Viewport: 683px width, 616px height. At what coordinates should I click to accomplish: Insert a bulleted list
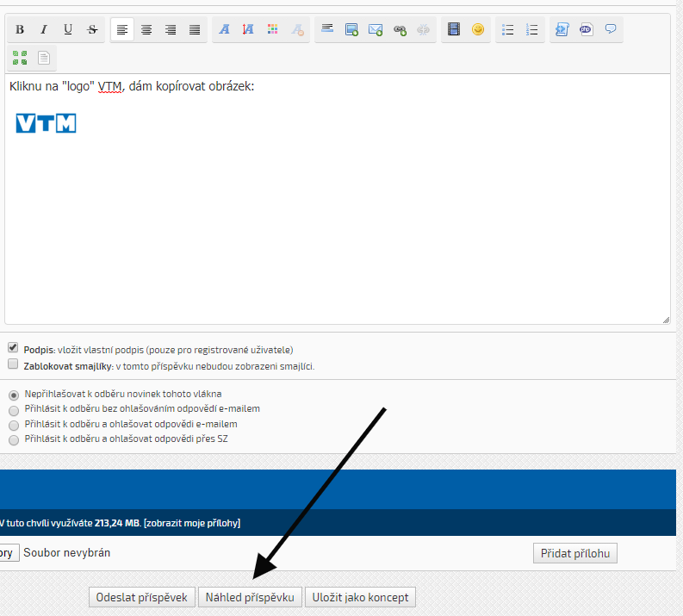(508, 30)
